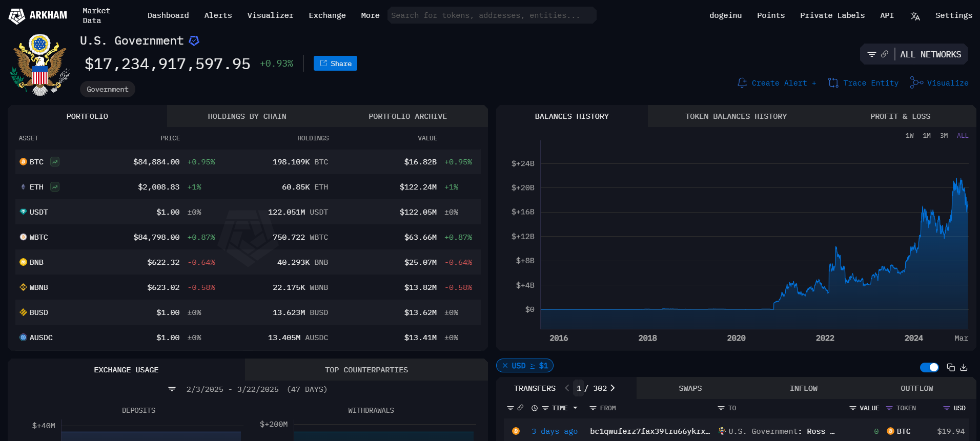Remove the USD ≥ $1 filter chip
980x441 pixels.
(505, 366)
